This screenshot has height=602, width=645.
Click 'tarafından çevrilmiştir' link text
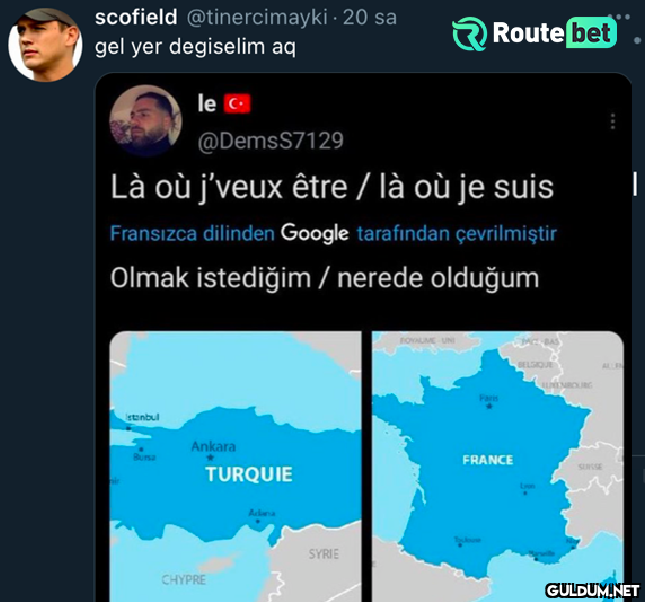pyautogui.click(x=457, y=234)
